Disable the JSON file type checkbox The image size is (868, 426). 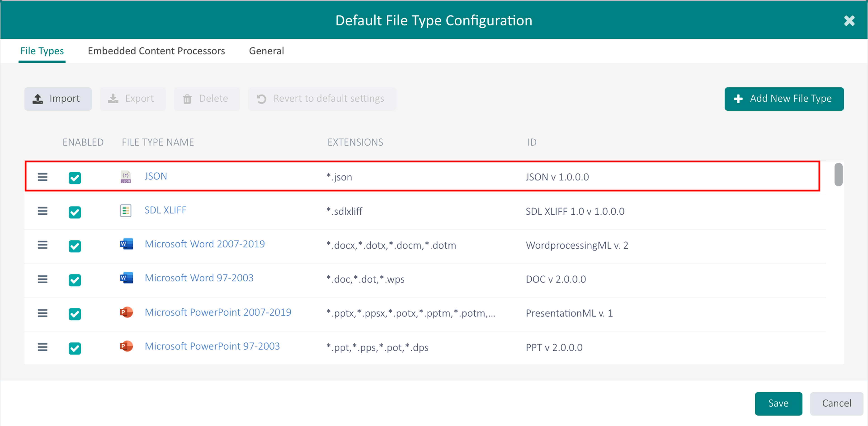coord(75,177)
